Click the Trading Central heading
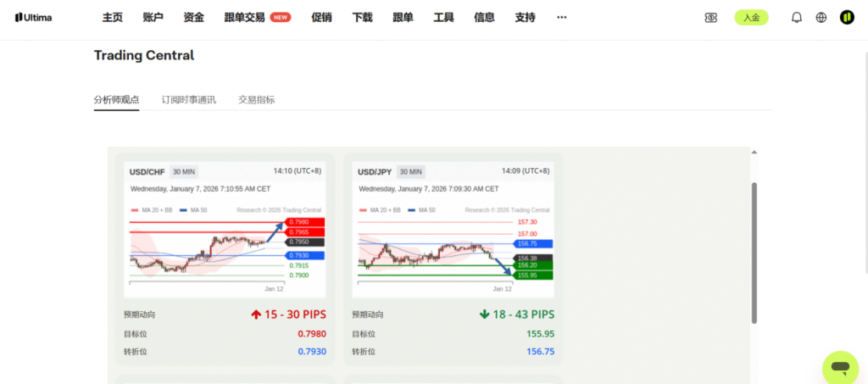The width and height of the screenshot is (868, 384). 144,55
